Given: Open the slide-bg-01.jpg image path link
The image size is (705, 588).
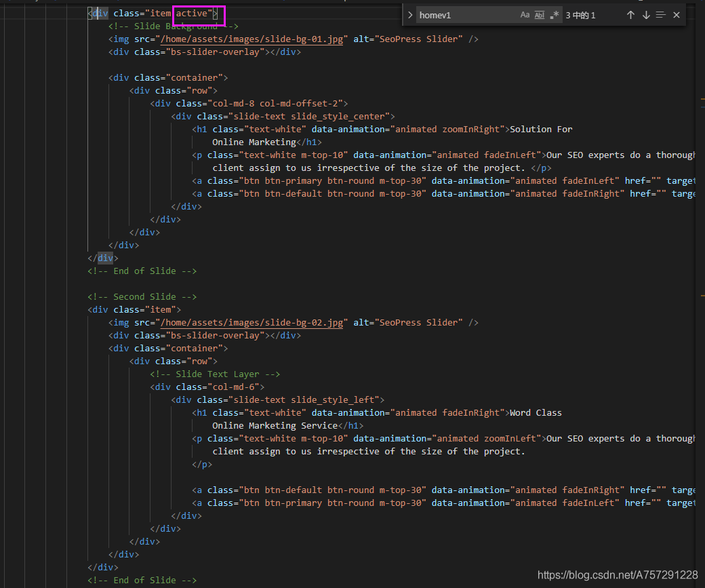Looking at the screenshot, I should point(251,39).
